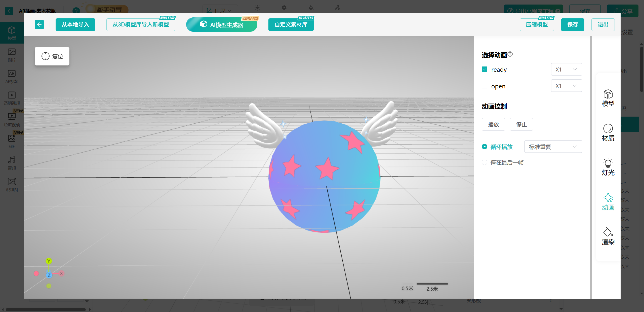Click the 压缩模型 compress button
This screenshot has width=644, height=312.
click(537, 24)
